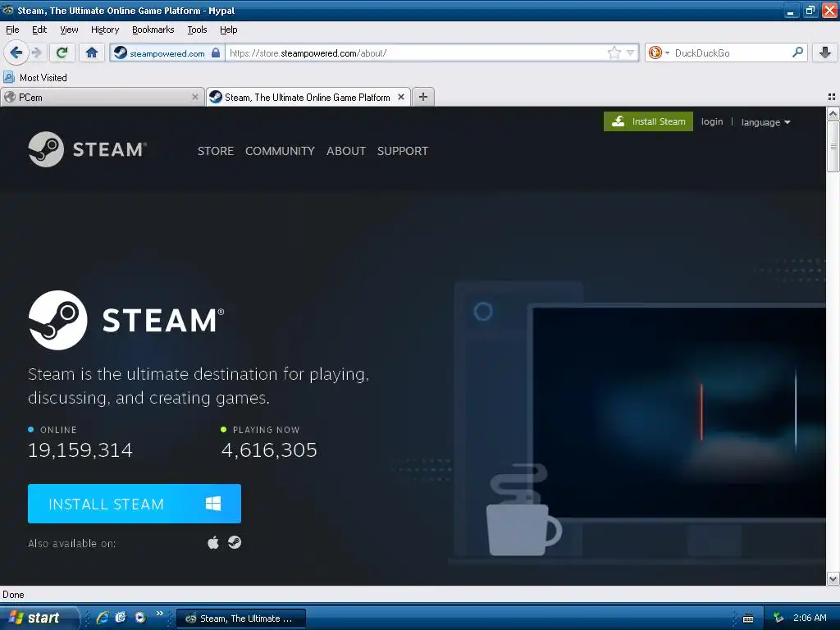Image resolution: width=840 pixels, height=630 pixels.
Task: Close the Steam tab
Action: pyautogui.click(x=400, y=97)
